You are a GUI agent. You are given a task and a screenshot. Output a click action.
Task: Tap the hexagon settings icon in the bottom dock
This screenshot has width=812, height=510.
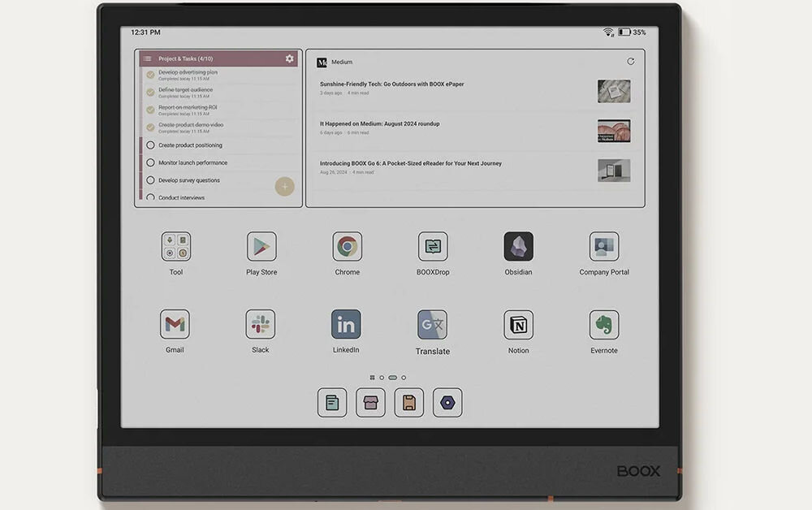click(447, 402)
